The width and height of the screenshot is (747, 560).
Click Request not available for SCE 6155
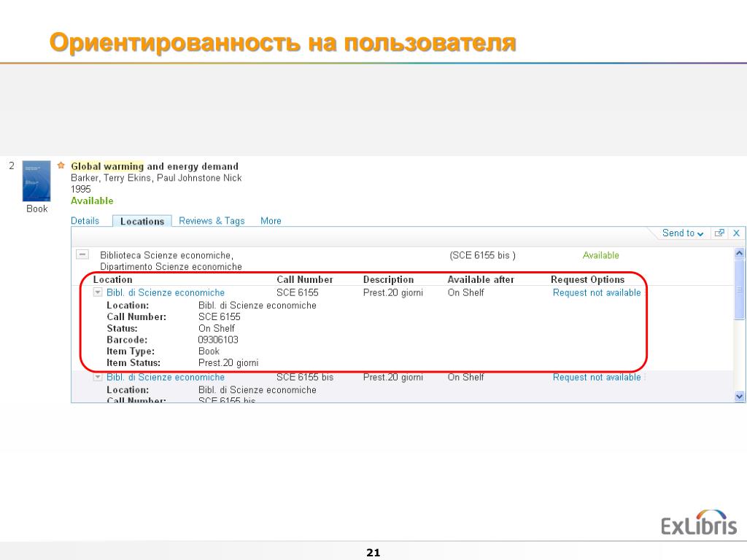click(597, 292)
